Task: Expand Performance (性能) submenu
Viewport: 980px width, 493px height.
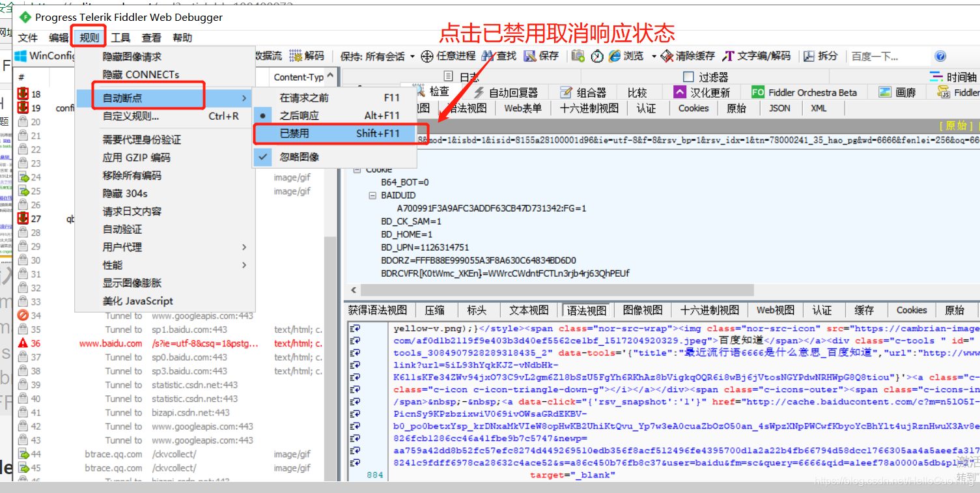Action: pyautogui.click(x=165, y=265)
